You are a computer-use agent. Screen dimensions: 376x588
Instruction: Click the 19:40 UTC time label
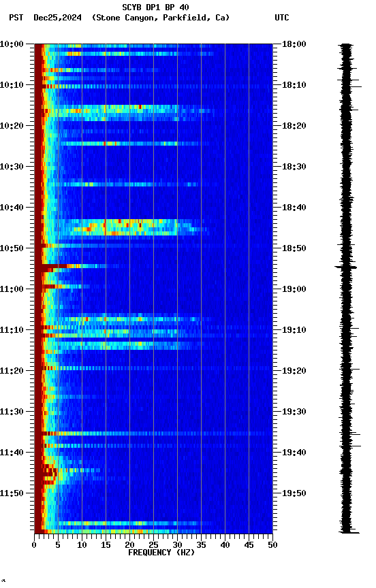[294, 453]
